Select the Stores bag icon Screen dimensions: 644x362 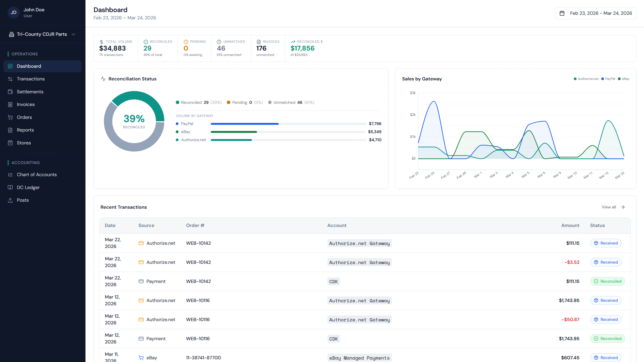[x=10, y=143]
